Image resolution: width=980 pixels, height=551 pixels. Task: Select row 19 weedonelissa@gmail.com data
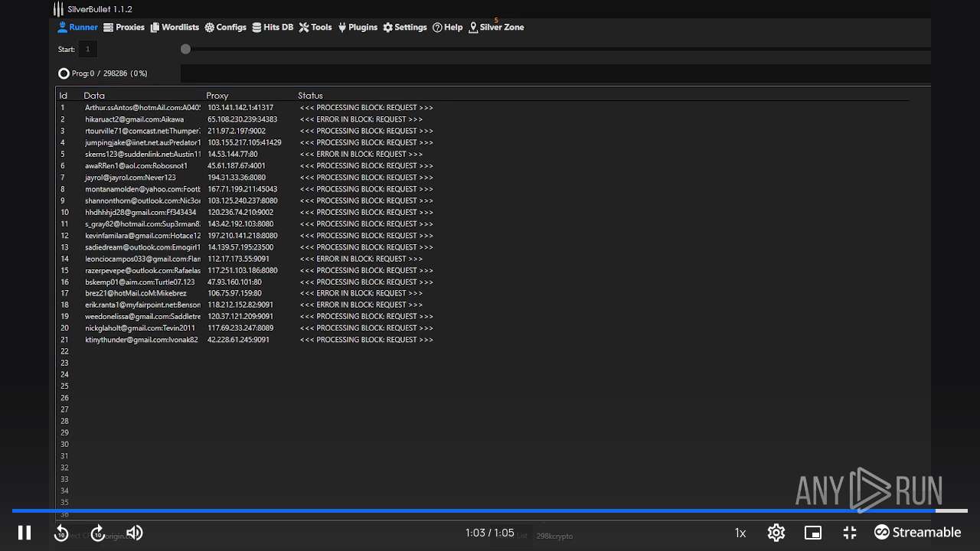(142, 316)
